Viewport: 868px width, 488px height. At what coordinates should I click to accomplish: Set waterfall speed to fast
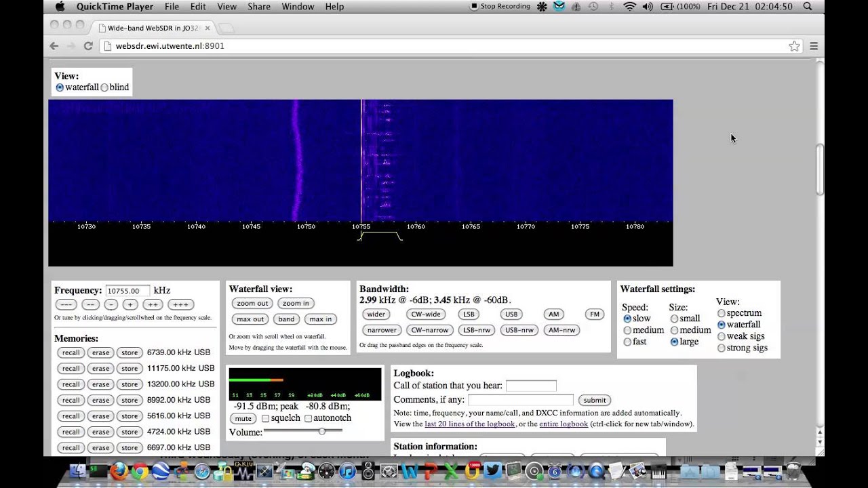[627, 342]
